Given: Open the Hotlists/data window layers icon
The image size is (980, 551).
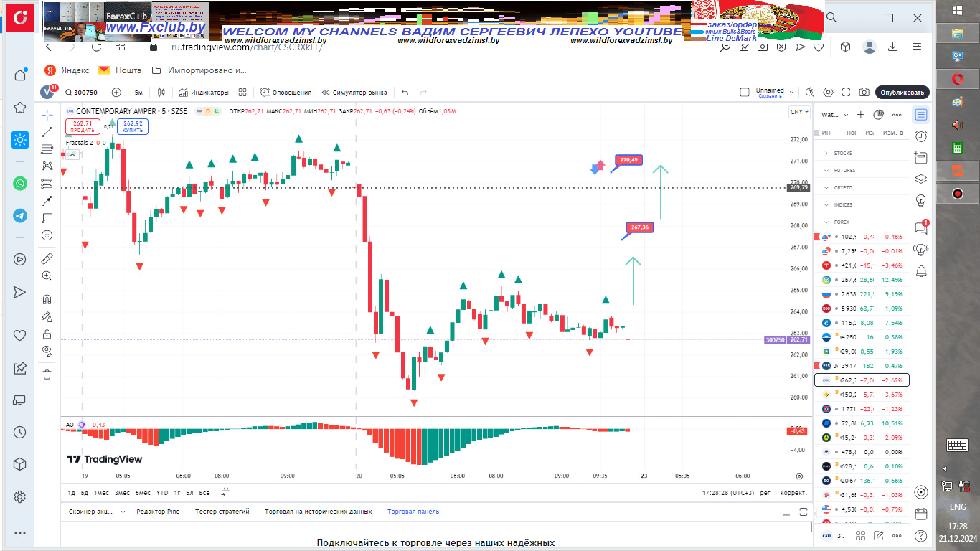Looking at the screenshot, I should [921, 179].
